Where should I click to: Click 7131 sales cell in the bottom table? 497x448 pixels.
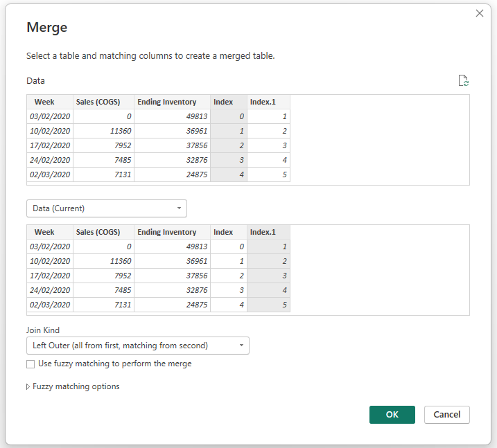coord(103,305)
